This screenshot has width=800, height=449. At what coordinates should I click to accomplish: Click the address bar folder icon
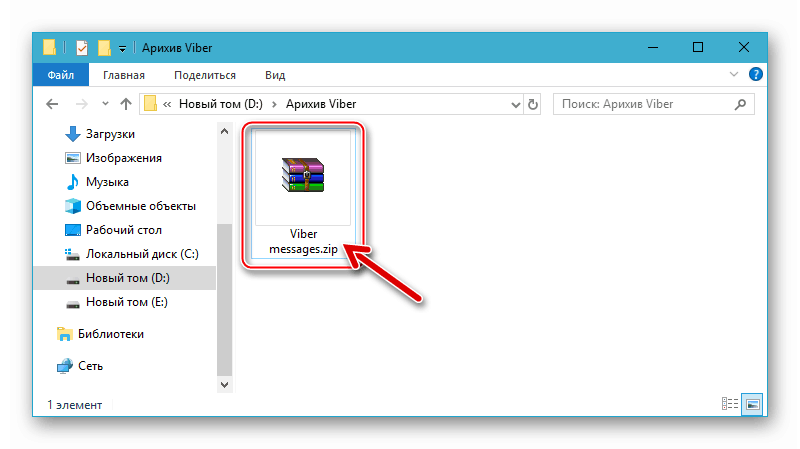pos(150,104)
